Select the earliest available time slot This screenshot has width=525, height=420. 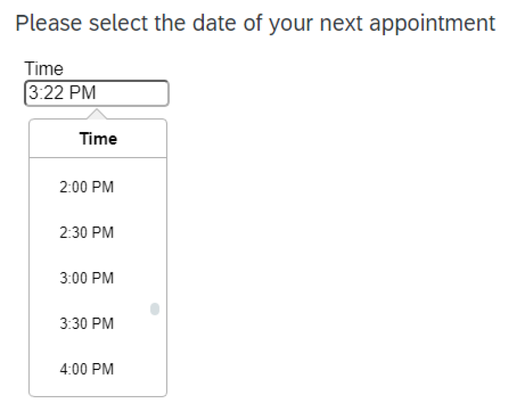[87, 187]
